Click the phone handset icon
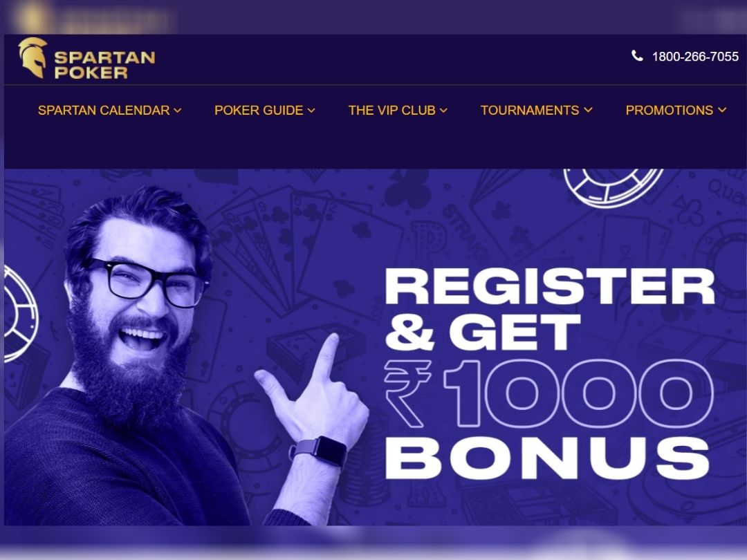This screenshot has width=747, height=560. [x=637, y=56]
